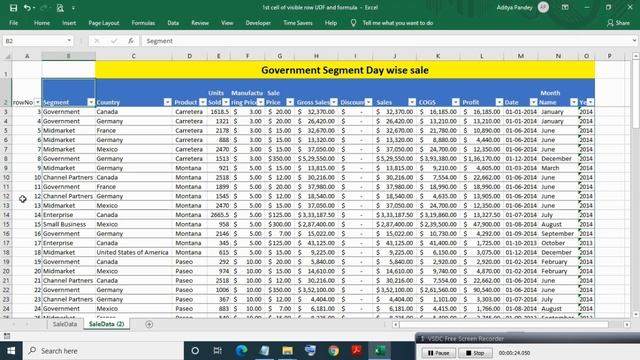Select row 8 header
Image resolution: width=640 pixels, height=360 pixels.
coord(6,158)
